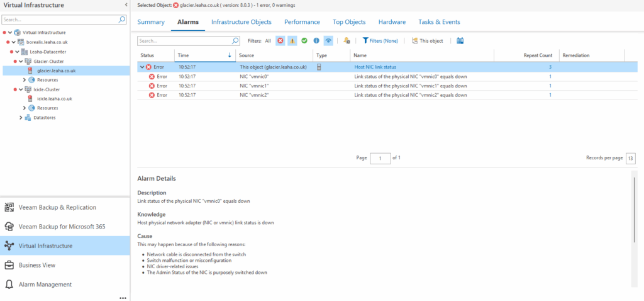Click the error icon beside selected object name

(x=176, y=5)
